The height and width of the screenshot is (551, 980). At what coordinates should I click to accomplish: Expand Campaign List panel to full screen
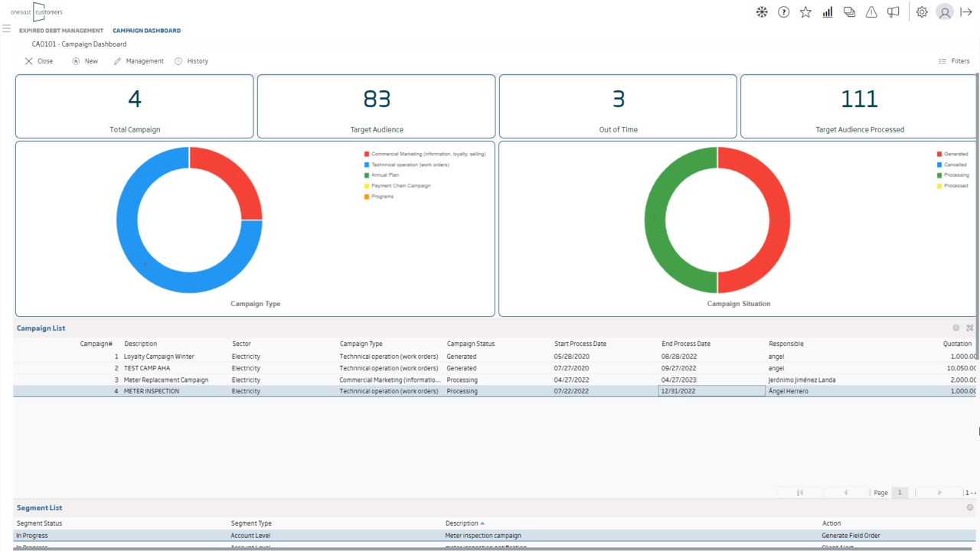coord(970,328)
